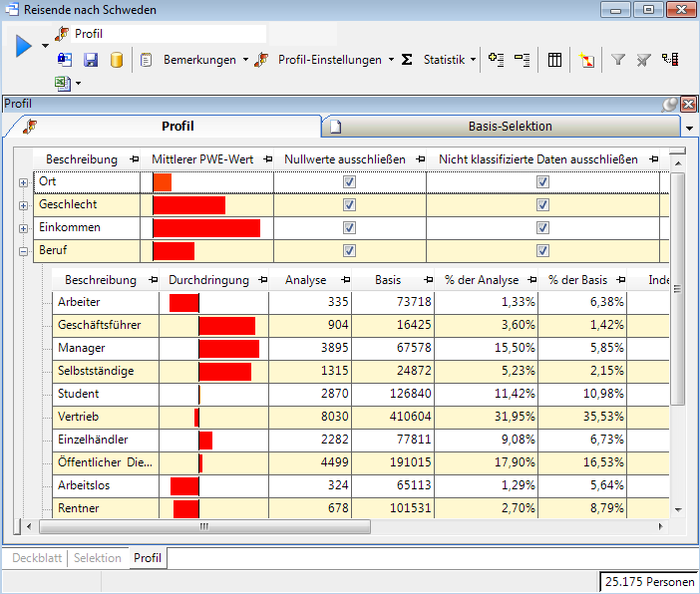Expand the Ort row in profile tree
Image resolution: width=700 pixels, height=594 pixels.
point(23,182)
